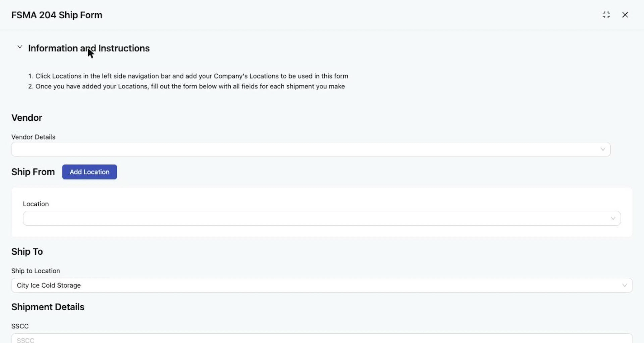The width and height of the screenshot is (644, 343).
Task: Click the Vendor section heading
Action: tap(27, 118)
